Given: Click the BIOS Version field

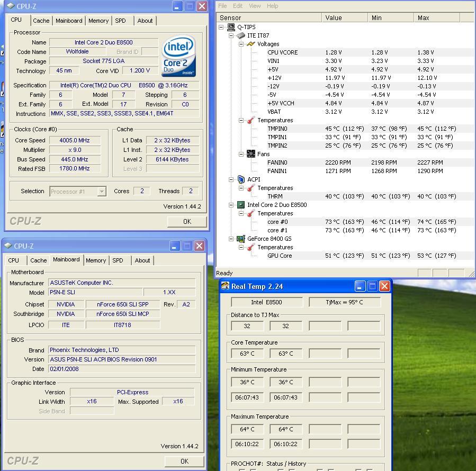Looking at the screenshot, I should pyautogui.click(x=122, y=359).
